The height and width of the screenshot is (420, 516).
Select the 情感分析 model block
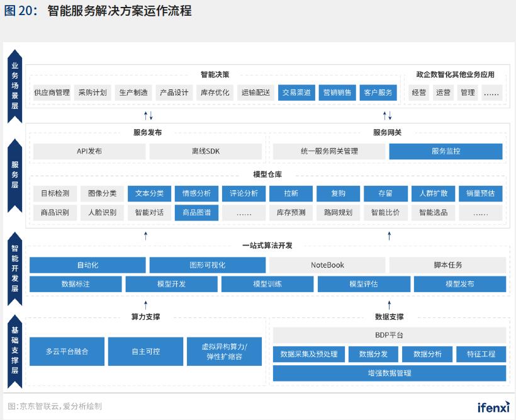[196, 193]
